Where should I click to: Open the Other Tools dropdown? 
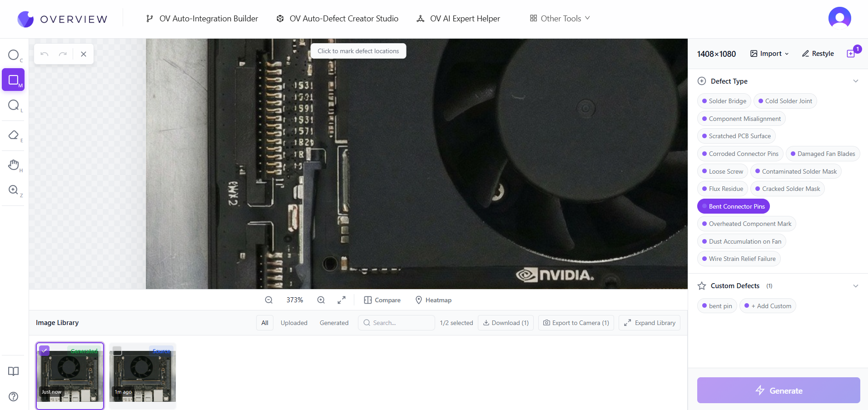[560, 19]
